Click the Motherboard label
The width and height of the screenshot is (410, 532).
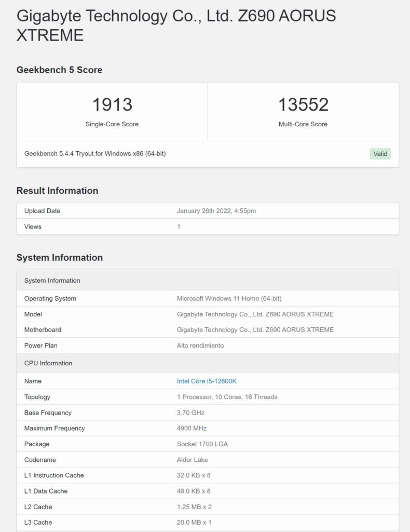click(x=43, y=330)
